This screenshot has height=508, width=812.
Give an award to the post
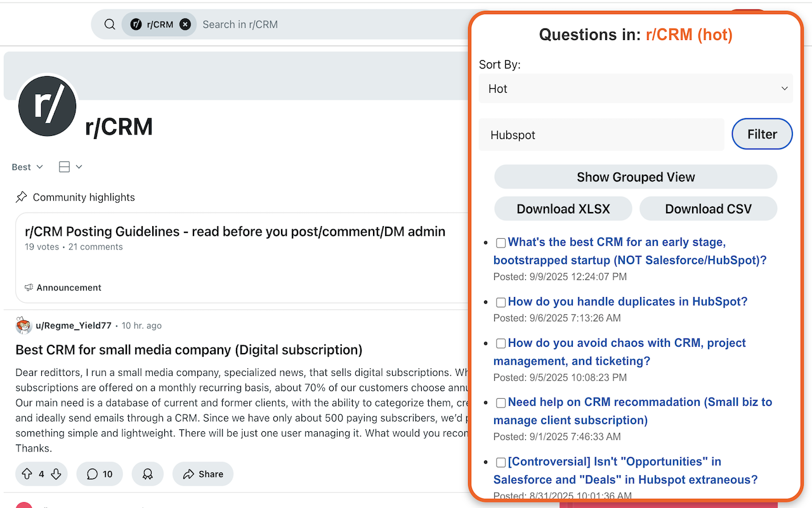pyautogui.click(x=148, y=474)
